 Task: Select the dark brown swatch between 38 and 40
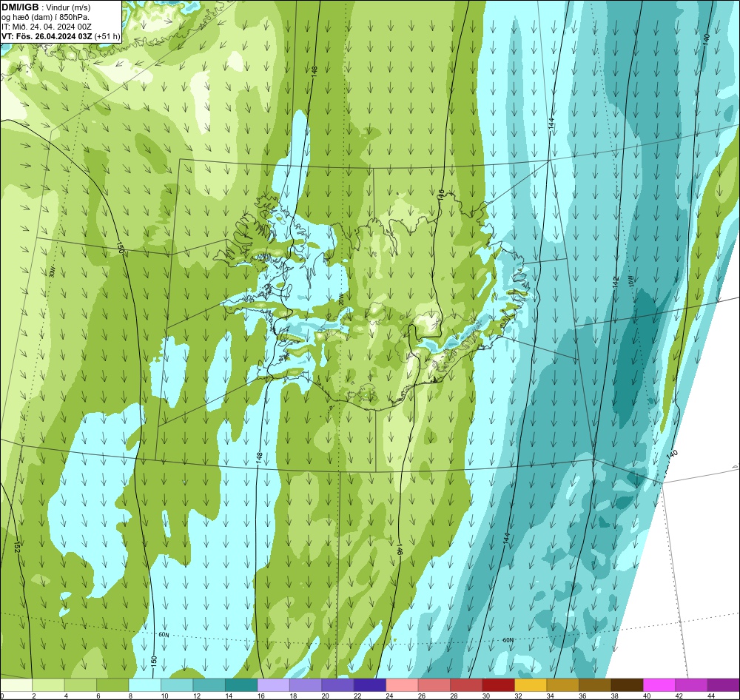[x=628, y=685]
